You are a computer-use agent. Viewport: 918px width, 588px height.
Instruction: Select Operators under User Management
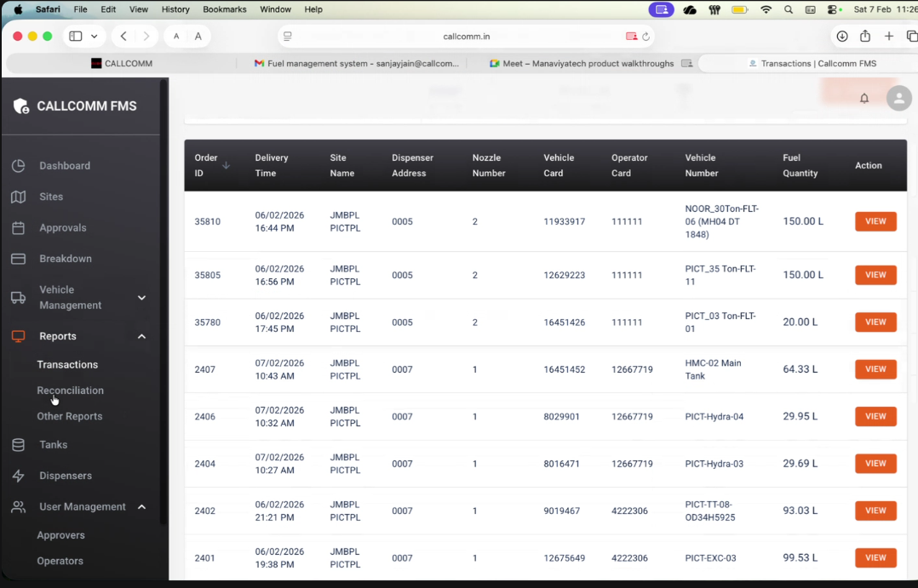pos(60,561)
